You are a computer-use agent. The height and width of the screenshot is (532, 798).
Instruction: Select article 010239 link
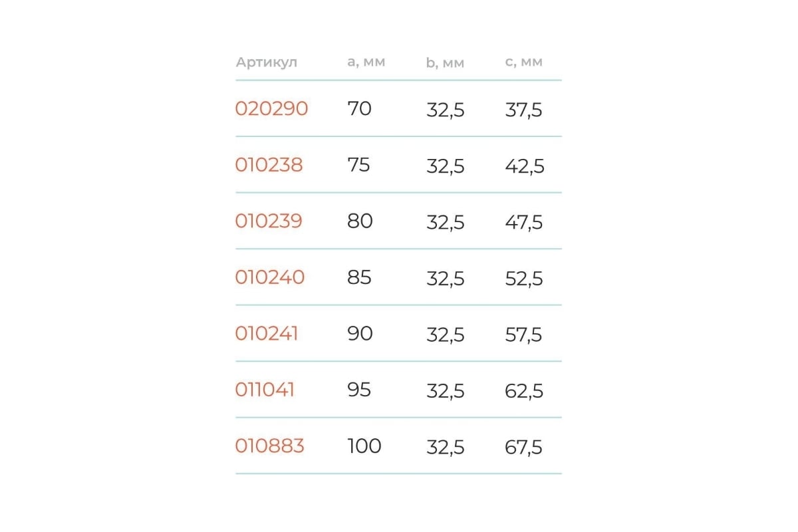(269, 221)
